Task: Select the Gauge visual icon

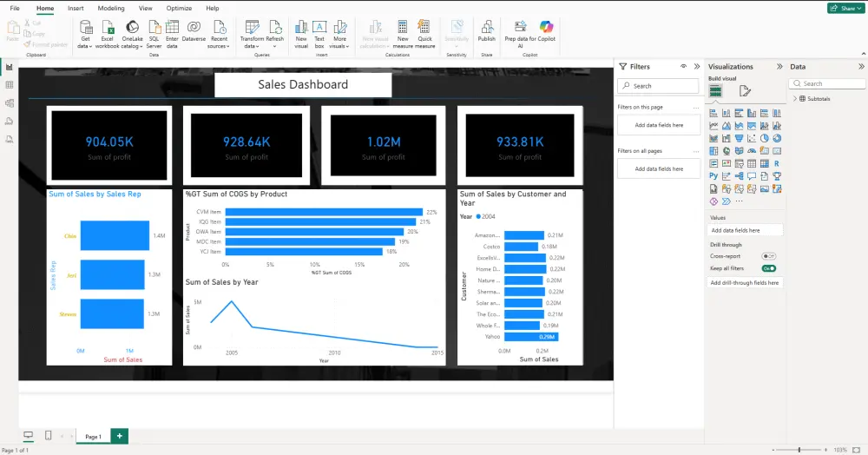Action: coord(752,150)
